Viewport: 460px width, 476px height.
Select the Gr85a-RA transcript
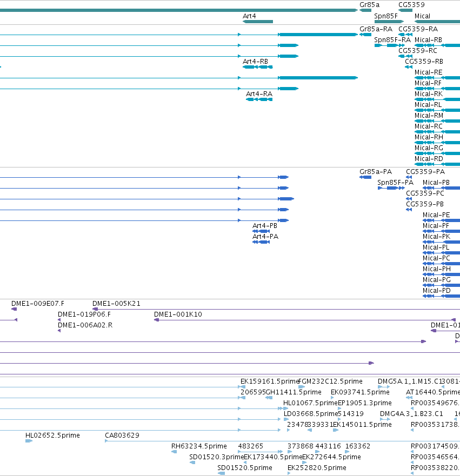(x=365, y=35)
